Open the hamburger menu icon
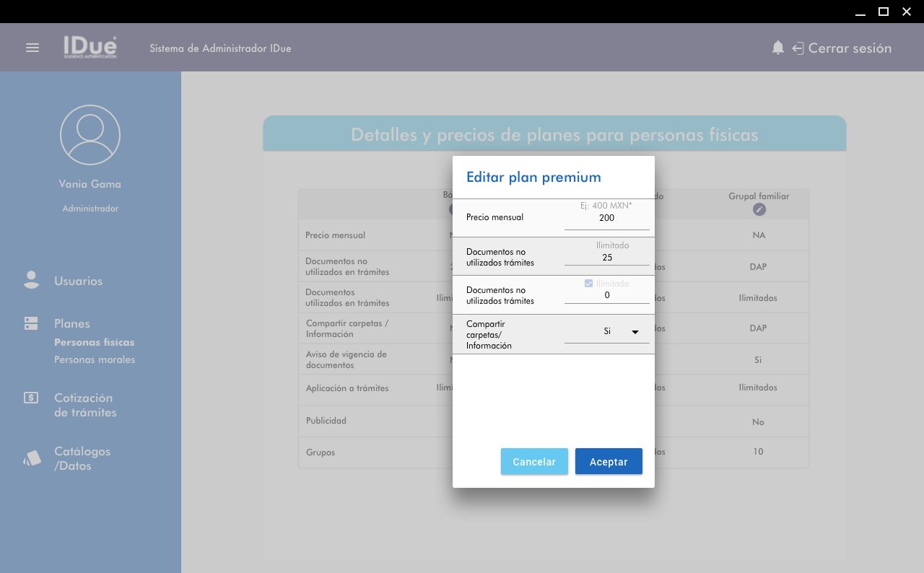The height and width of the screenshot is (573, 924). point(32,48)
